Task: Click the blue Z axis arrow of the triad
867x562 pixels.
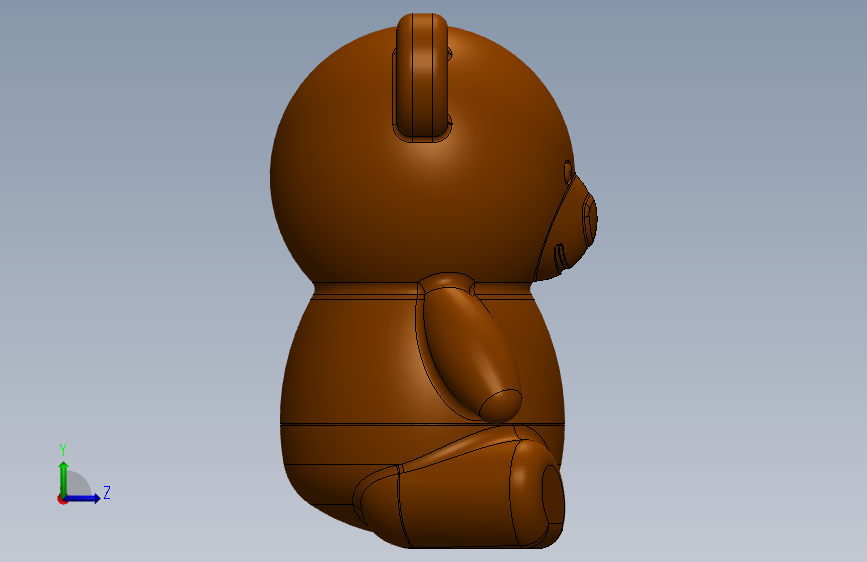Action: [x=83, y=498]
